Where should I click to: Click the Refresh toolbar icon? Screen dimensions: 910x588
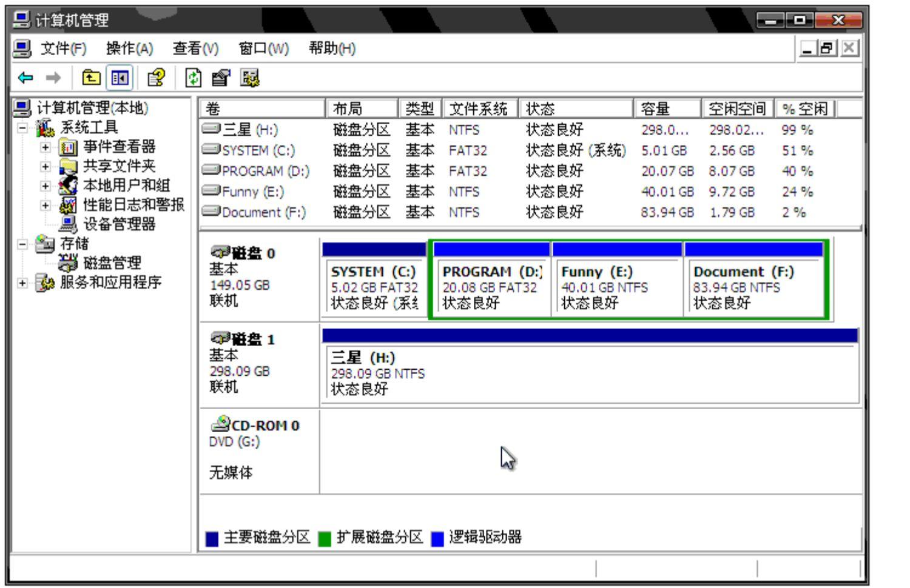pyautogui.click(x=193, y=78)
